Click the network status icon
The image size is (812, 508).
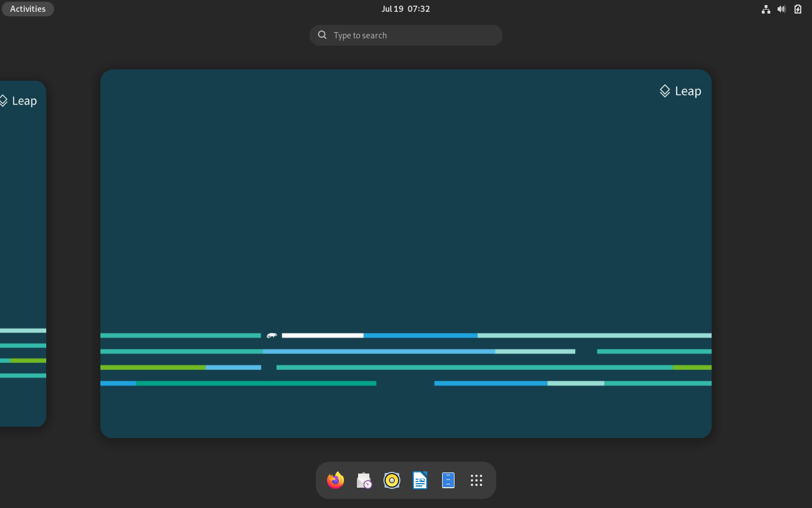tap(766, 9)
